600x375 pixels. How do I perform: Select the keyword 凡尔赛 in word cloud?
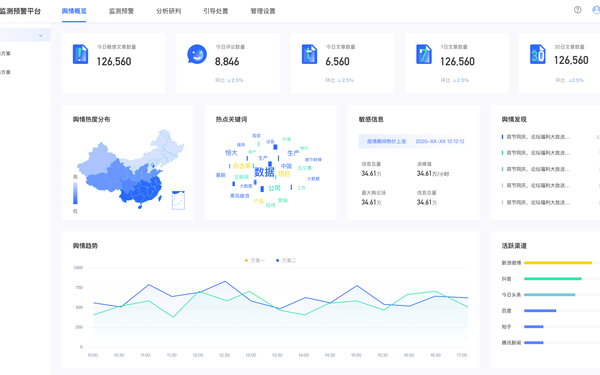[305, 168]
